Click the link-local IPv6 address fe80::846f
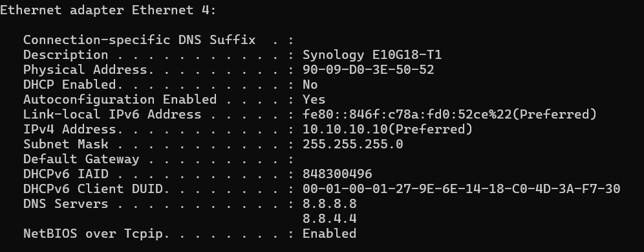Viewport: 644px width, 252px height. pyautogui.click(x=450, y=114)
